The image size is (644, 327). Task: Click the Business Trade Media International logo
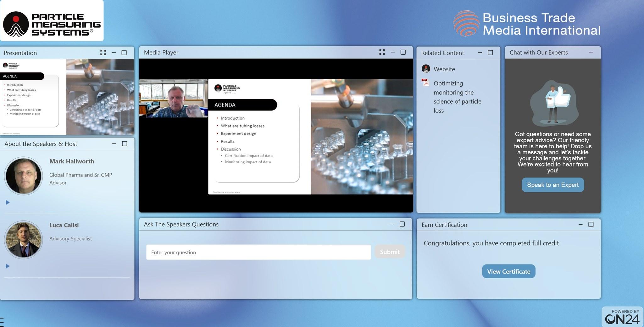point(527,24)
